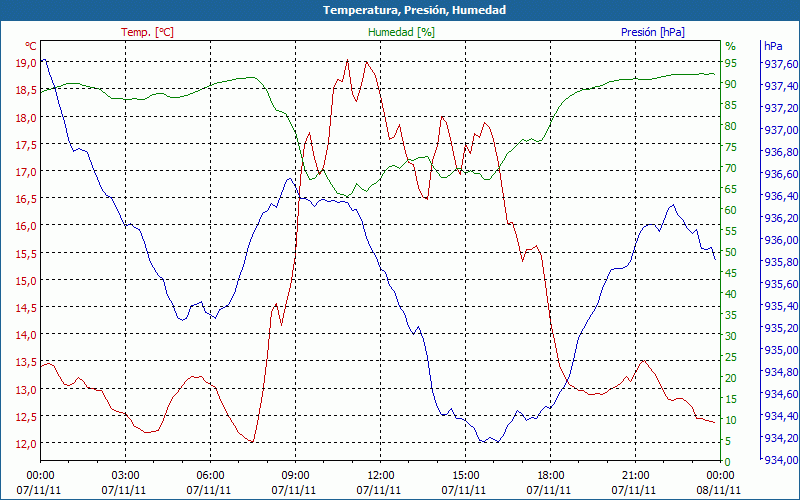The image size is (800, 500).
Task: Click the 80 humidity axis value
Action: pyautogui.click(x=731, y=126)
